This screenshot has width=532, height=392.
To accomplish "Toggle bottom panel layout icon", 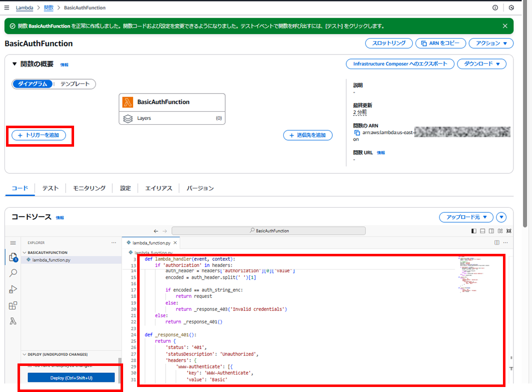I will pyautogui.click(x=482, y=231).
